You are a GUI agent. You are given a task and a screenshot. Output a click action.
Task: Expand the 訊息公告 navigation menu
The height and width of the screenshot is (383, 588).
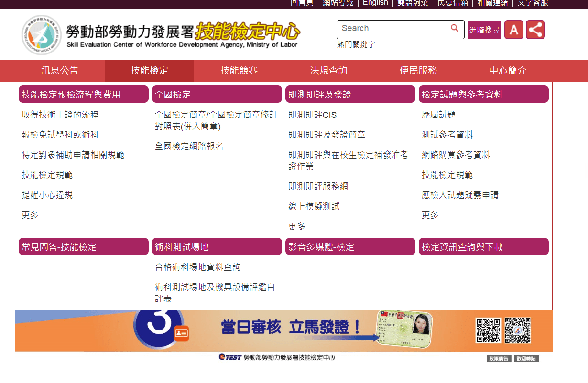[60, 71]
